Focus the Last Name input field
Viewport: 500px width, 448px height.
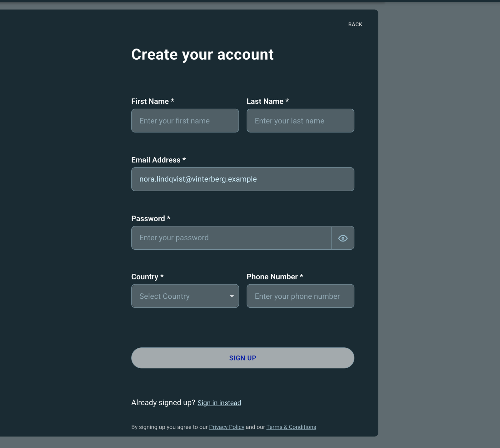(300, 121)
